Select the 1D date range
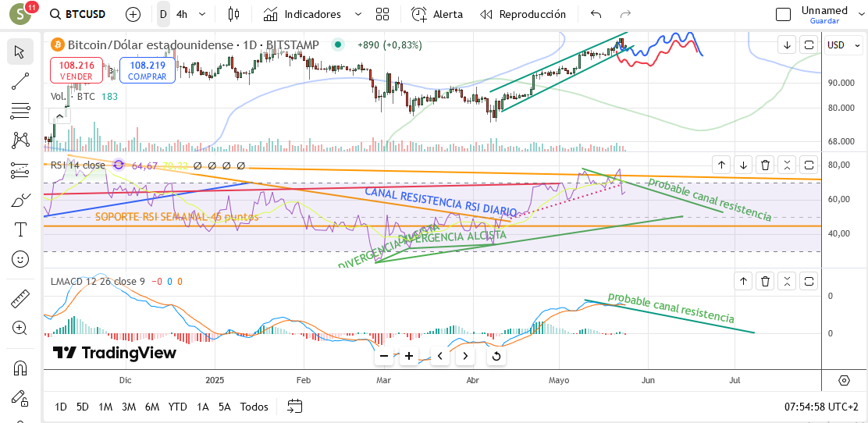Image resolution: width=868 pixels, height=423 pixels. 61,407
